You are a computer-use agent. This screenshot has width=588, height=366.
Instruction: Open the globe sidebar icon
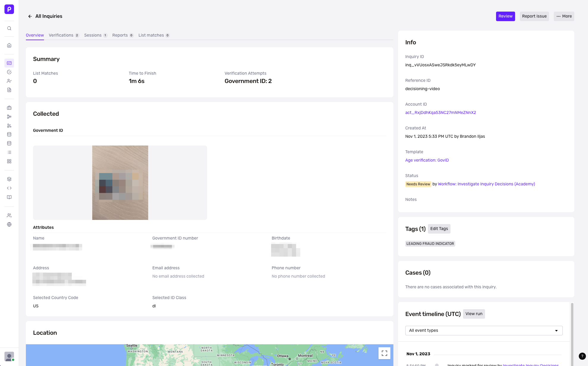(x=9, y=224)
